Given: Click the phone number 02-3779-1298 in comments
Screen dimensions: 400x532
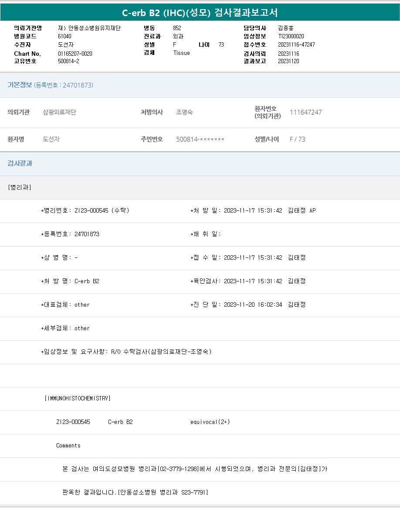Looking at the screenshot, I should 179,469.
